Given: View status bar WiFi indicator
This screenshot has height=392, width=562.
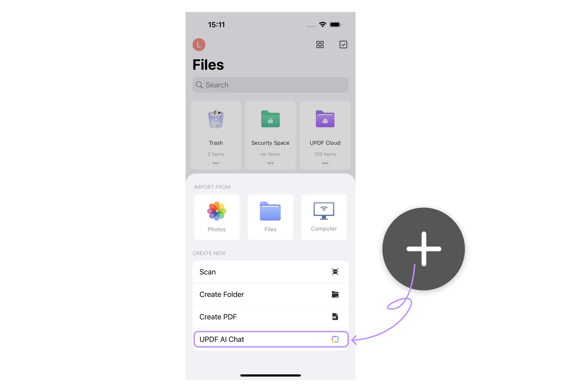Looking at the screenshot, I should coord(323,24).
